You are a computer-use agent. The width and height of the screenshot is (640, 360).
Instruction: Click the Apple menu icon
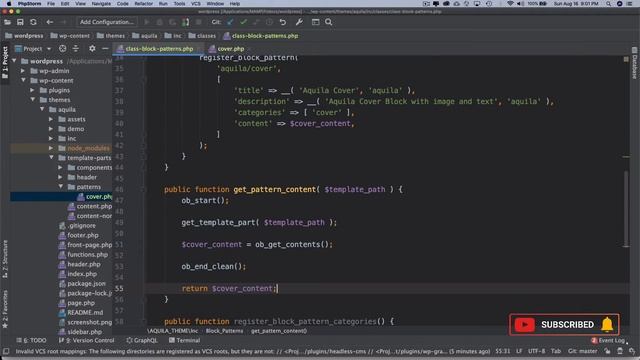pos(9,4)
